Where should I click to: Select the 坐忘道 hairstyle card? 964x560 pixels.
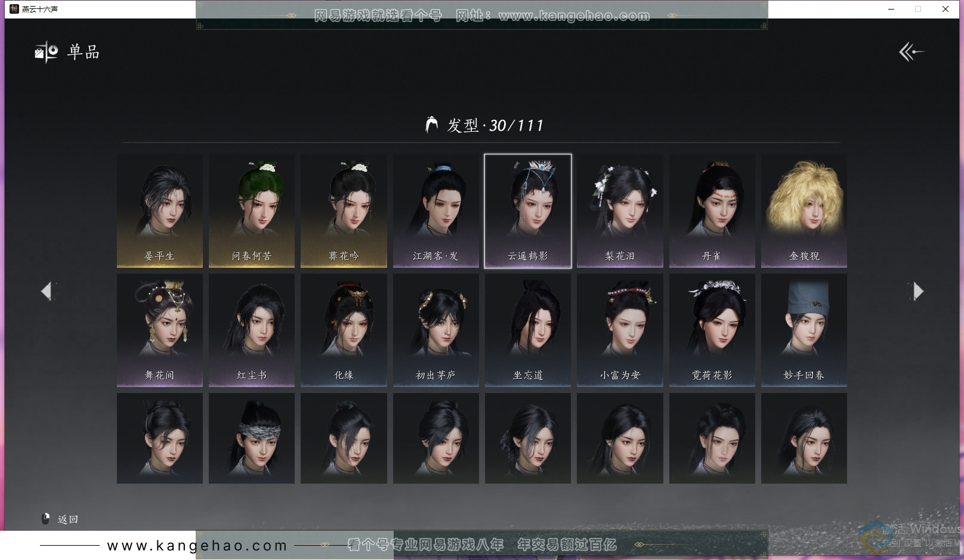pyautogui.click(x=528, y=330)
